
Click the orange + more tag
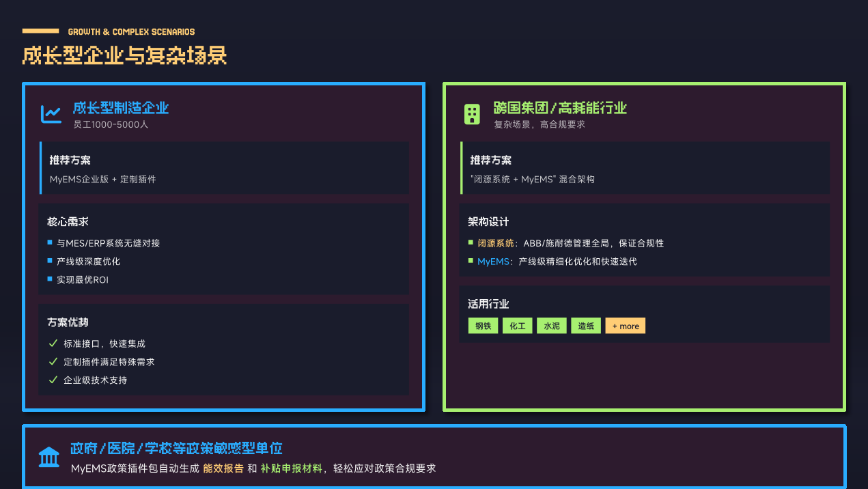pyautogui.click(x=626, y=326)
